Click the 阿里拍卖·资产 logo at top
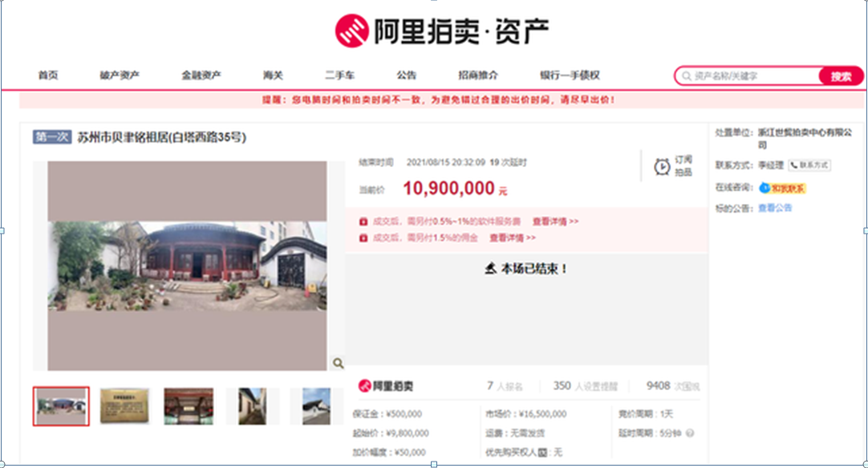Screen dimensions: 868x468 coord(441,31)
